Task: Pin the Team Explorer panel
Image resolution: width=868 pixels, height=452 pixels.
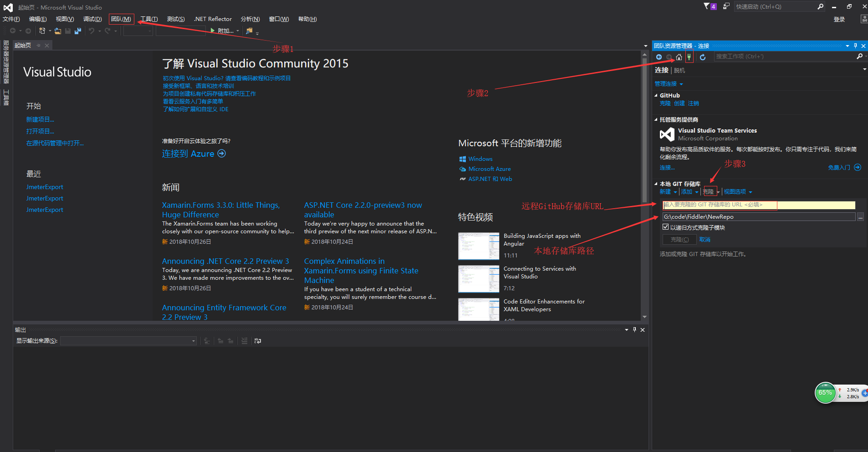Action: point(855,46)
